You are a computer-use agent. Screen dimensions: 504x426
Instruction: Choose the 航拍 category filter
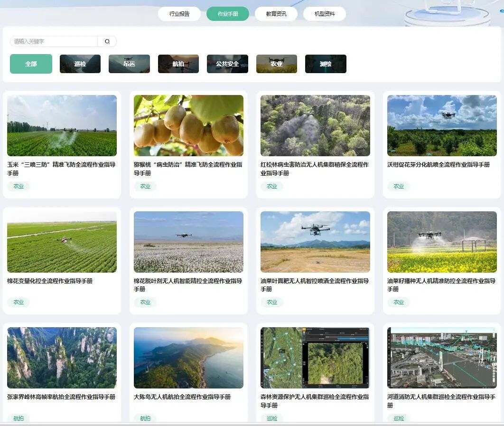pyautogui.click(x=178, y=64)
